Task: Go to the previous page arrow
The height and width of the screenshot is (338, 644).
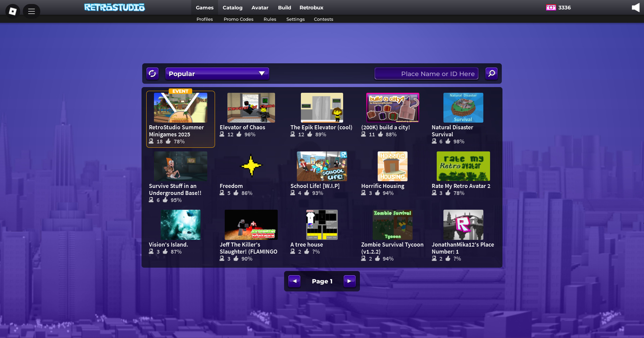Action: (294, 281)
